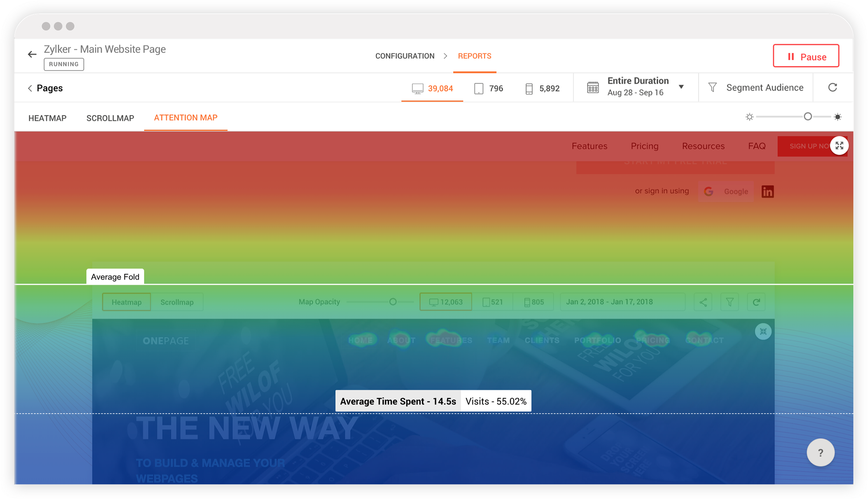The image size is (868, 499).
Task: Switch to the Heatmap tab
Action: (47, 118)
